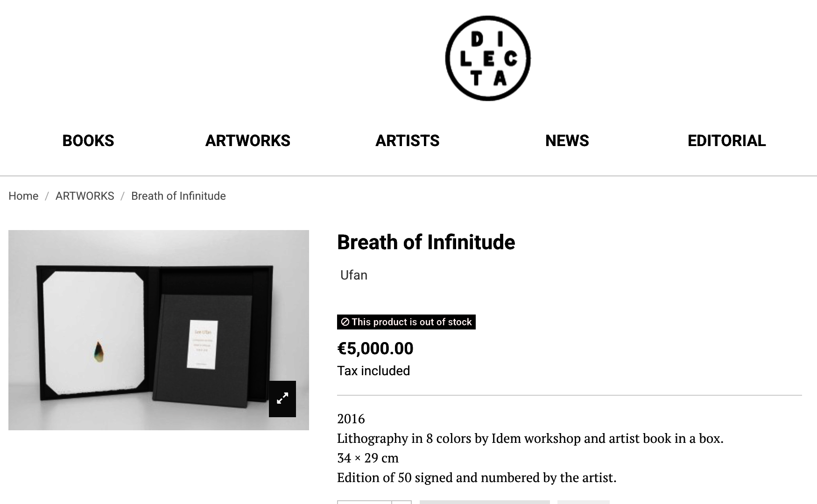Navigate to EDITORIAL section
The image size is (817, 504).
(726, 140)
